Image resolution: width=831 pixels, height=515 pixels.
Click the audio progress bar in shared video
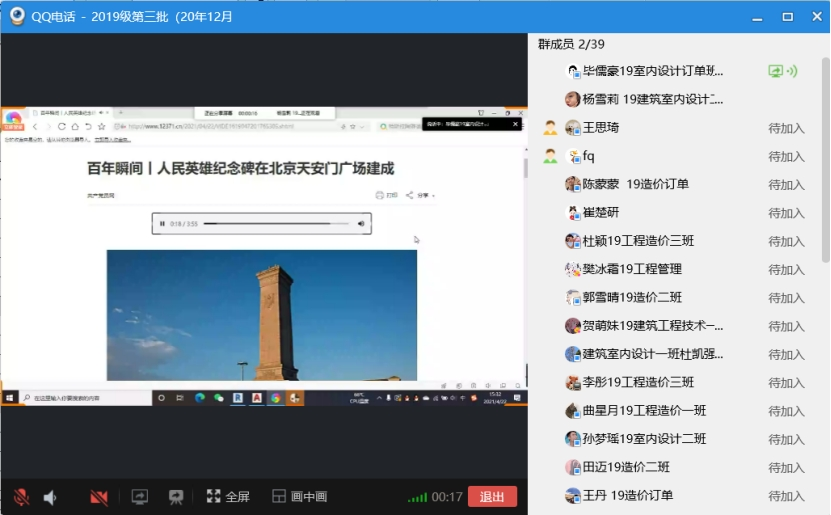tap(270, 223)
